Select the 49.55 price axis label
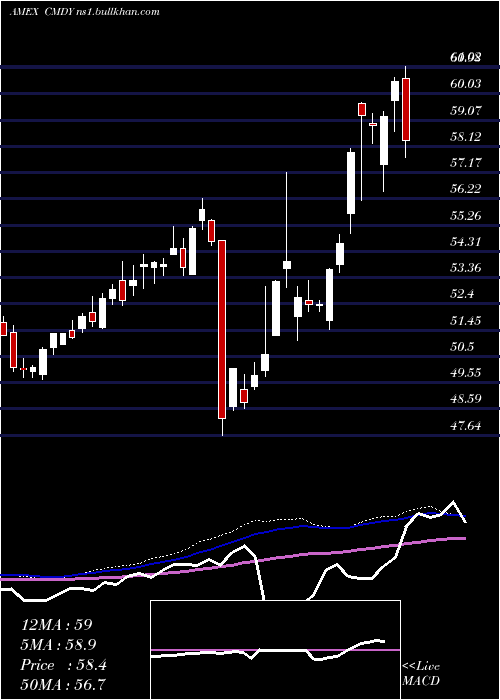The height and width of the screenshot is (700, 500). pyautogui.click(x=466, y=373)
